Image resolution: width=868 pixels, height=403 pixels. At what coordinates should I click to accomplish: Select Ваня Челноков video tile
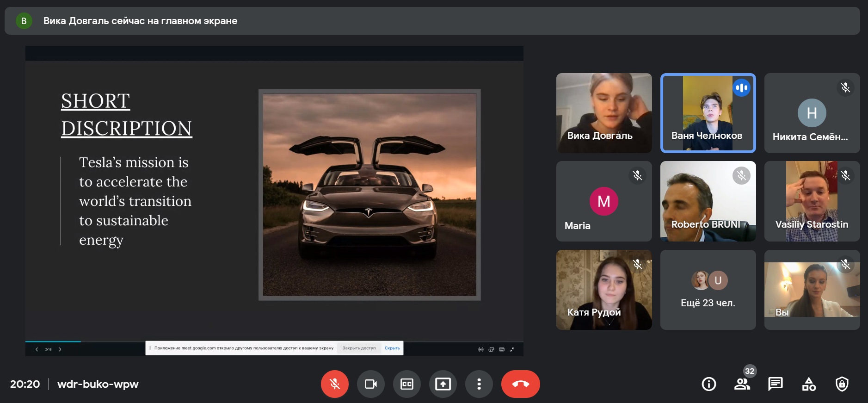click(708, 113)
